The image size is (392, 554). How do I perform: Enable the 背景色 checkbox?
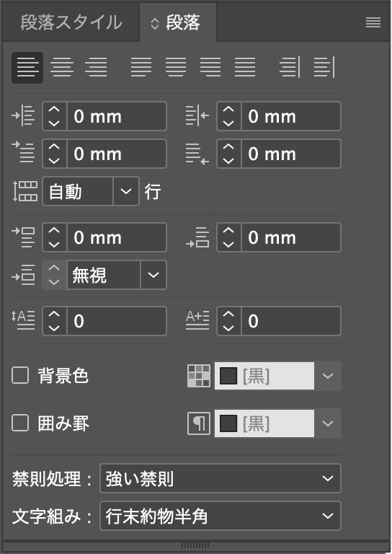click(x=20, y=375)
